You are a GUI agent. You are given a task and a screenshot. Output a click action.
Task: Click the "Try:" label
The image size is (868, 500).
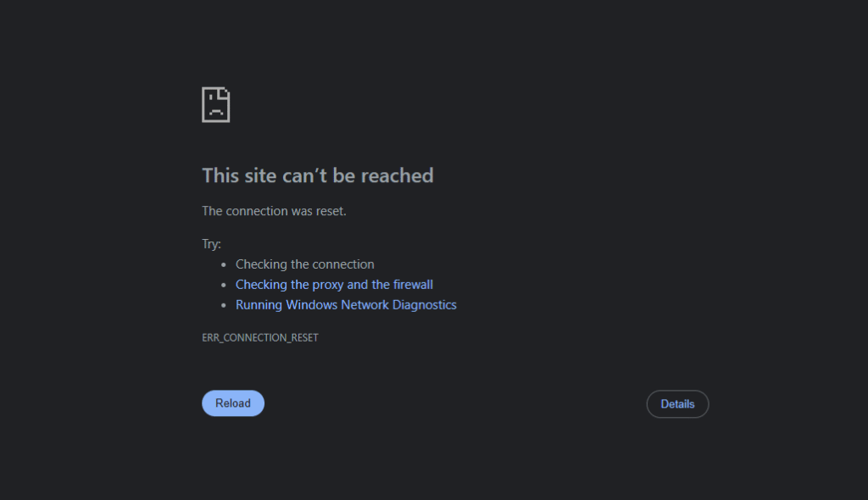211,244
